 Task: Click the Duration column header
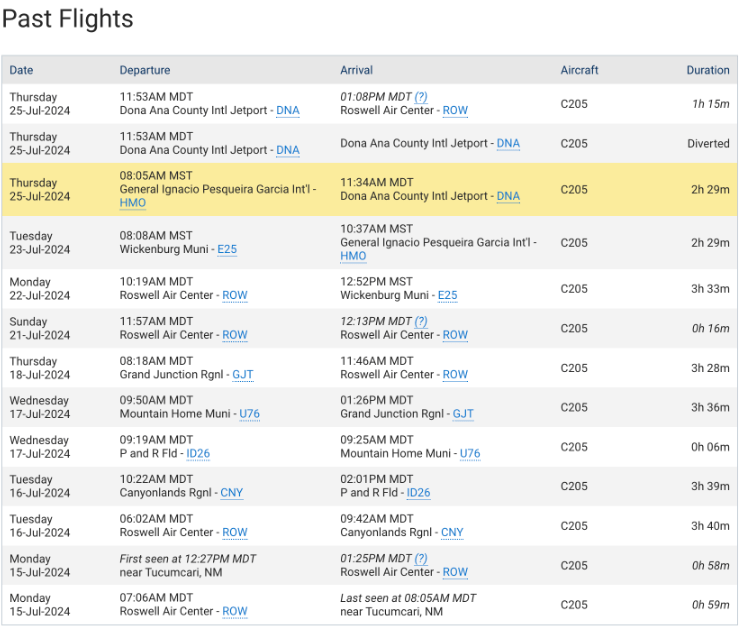pyautogui.click(x=707, y=70)
